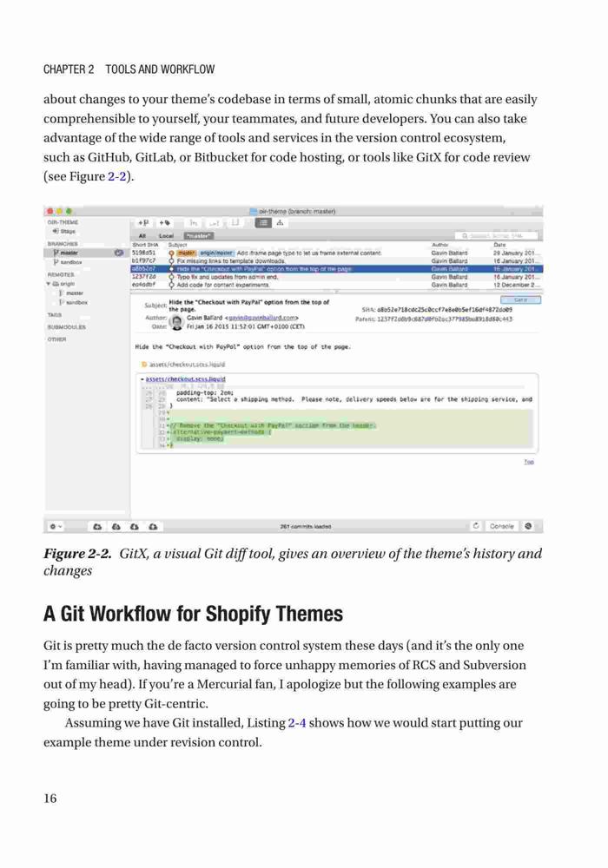Click the merge toolbar icon

click(x=193, y=222)
